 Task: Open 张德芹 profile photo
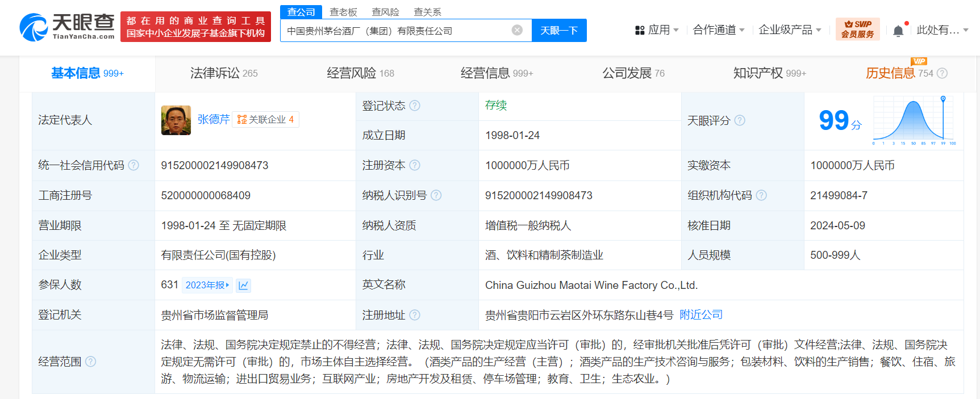pos(176,120)
